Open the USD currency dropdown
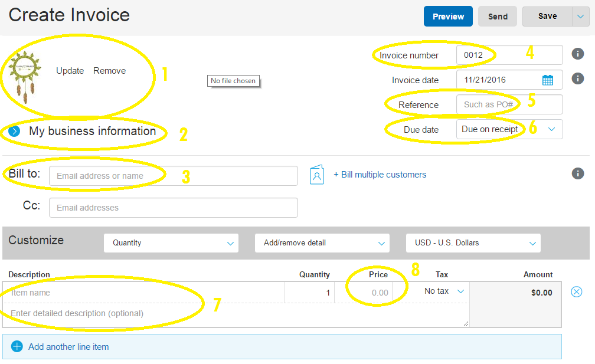The height and width of the screenshot is (364, 595). (x=473, y=243)
